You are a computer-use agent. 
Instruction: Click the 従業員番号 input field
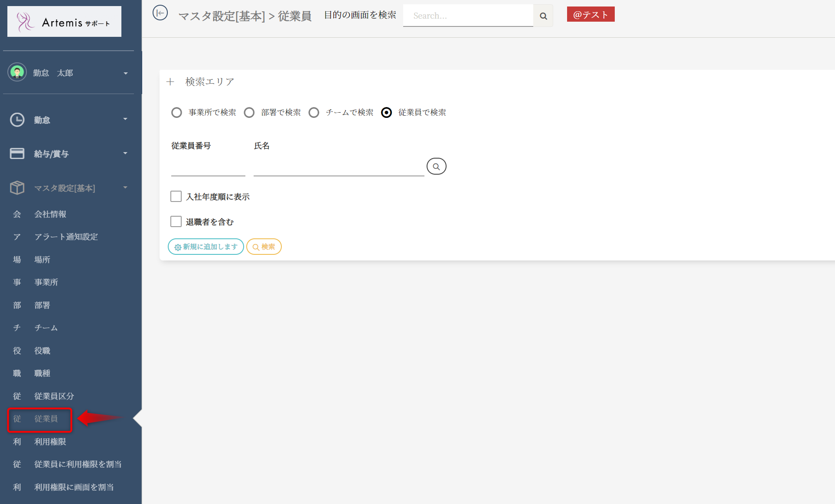click(208, 168)
